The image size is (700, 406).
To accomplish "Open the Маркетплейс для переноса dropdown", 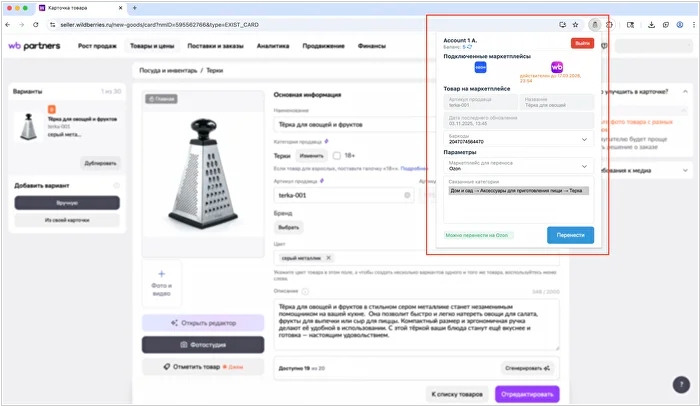I will (x=584, y=166).
